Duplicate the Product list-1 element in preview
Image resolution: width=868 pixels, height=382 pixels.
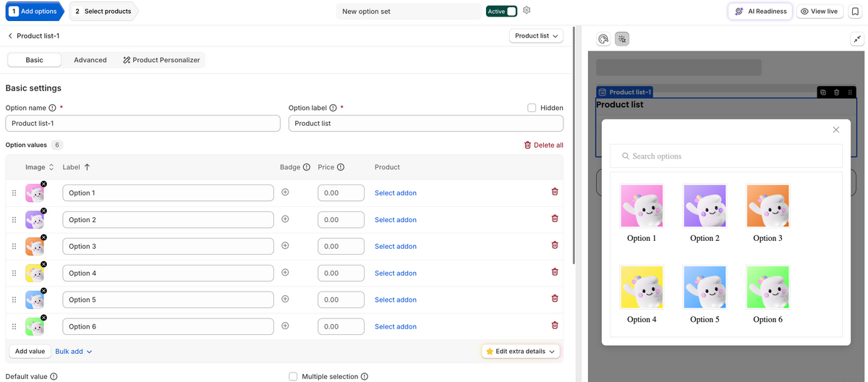[823, 92]
